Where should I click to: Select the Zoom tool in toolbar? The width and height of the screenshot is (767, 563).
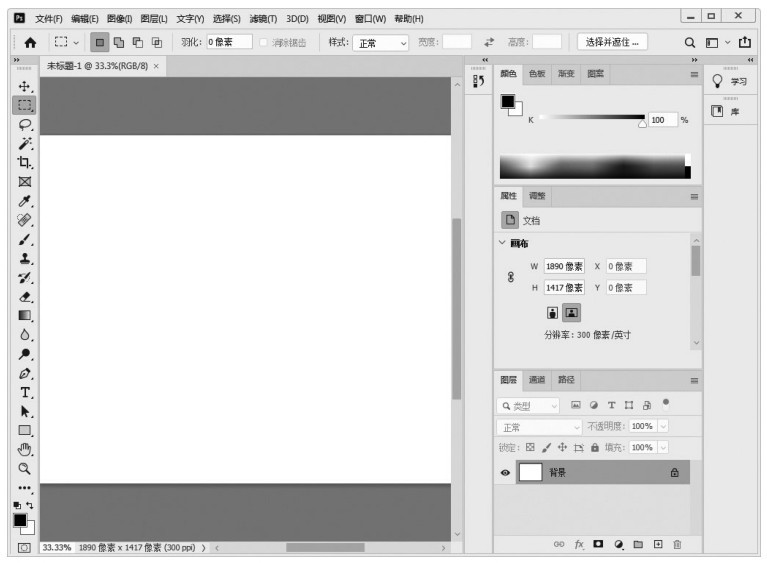click(x=25, y=468)
